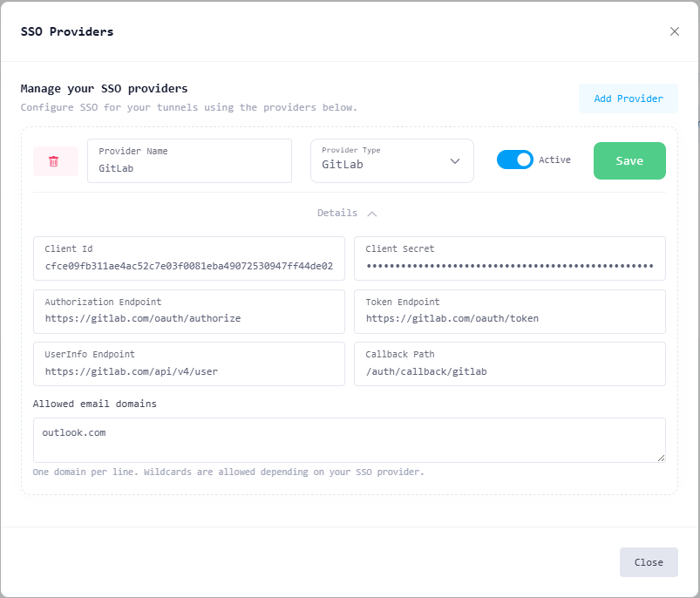This screenshot has height=598, width=700.
Task: Select the Callback Path field
Action: [x=509, y=371]
